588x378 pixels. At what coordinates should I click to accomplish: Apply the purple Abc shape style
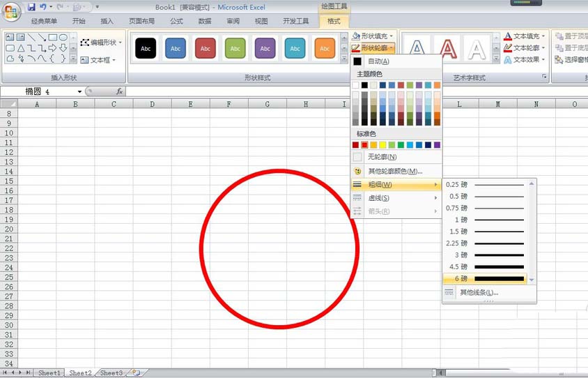pyautogui.click(x=265, y=48)
